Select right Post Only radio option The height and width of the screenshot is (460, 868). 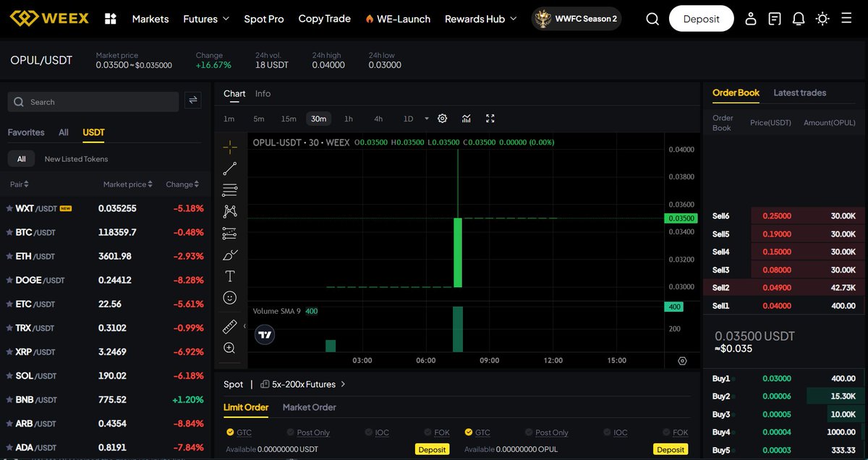[x=529, y=433]
